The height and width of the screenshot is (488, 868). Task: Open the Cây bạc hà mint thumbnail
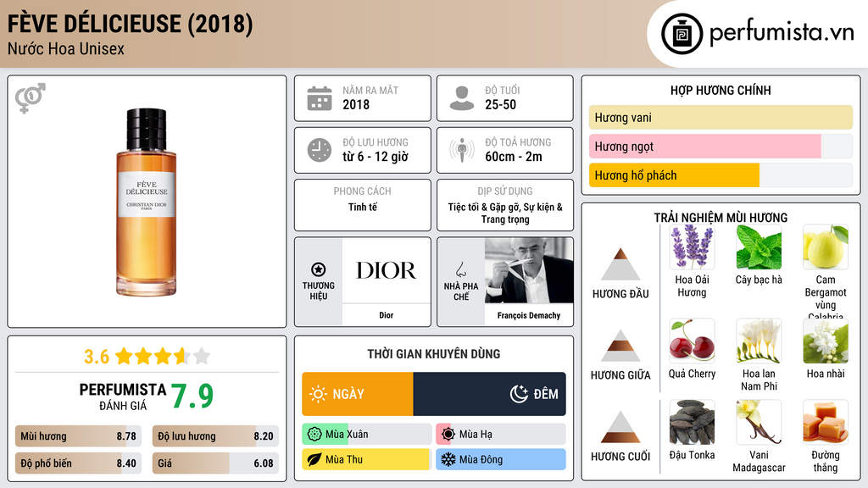tap(759, 247)
